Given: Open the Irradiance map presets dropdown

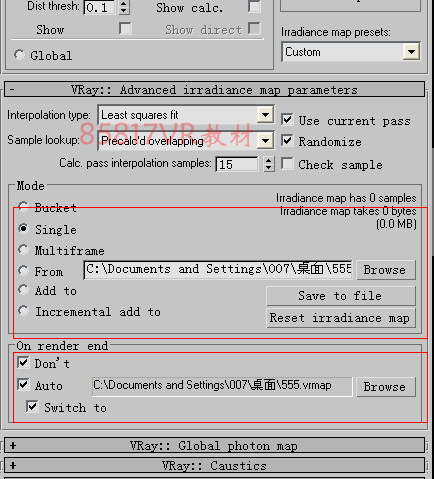Looking at the screenshot, I should click(x=411, y=52).
